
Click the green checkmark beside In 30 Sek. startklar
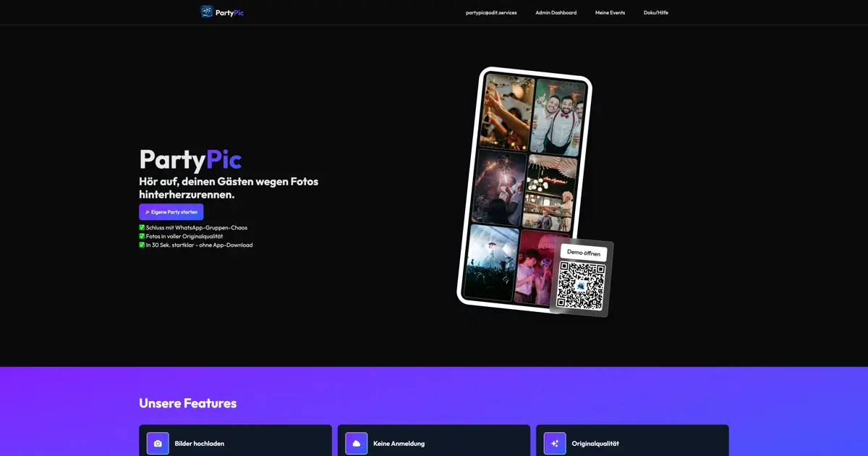click(142, 245)
